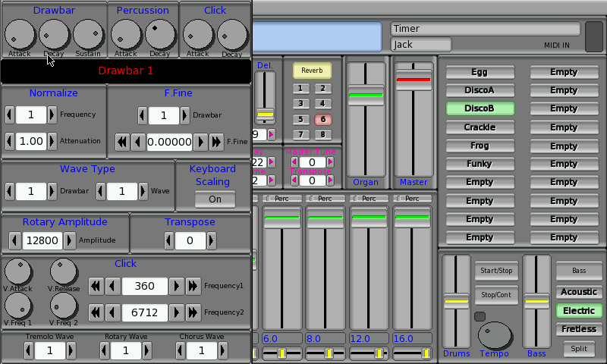Select the Egg preset
This screenshot has height=364, width=607.
[480, 72]
